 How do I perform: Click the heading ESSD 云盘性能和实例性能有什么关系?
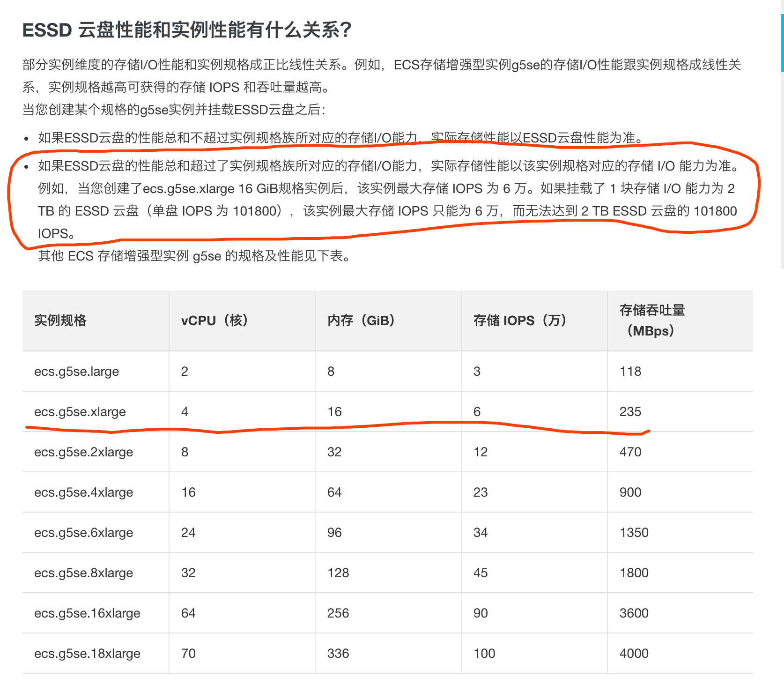(187, 30)
